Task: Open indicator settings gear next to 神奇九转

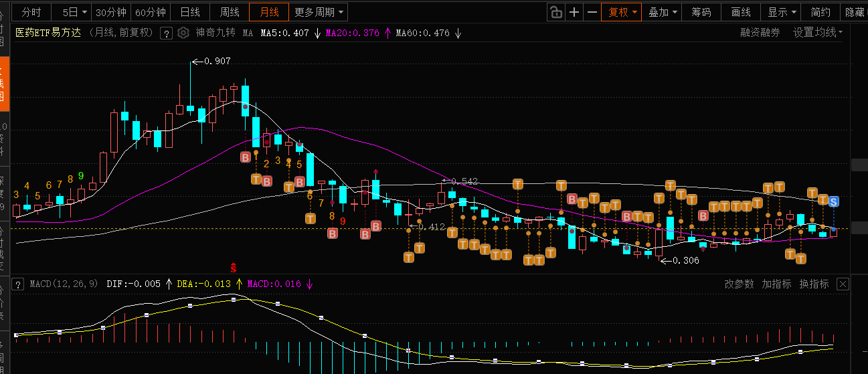Action: point(183,33)
